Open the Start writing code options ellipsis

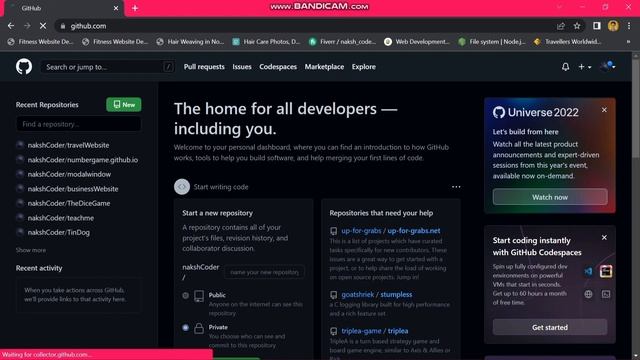tap(456, 187)
